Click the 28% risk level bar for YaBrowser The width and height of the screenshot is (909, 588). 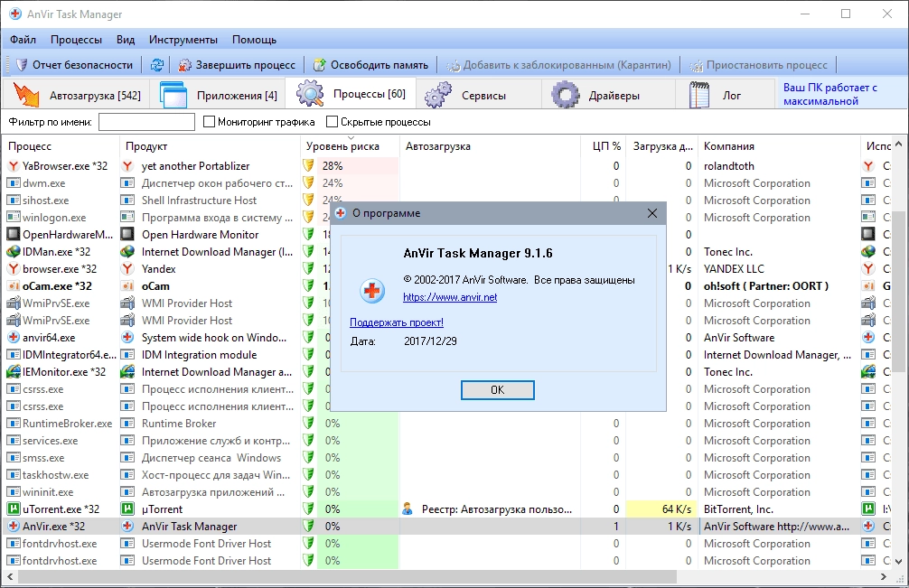358,165
